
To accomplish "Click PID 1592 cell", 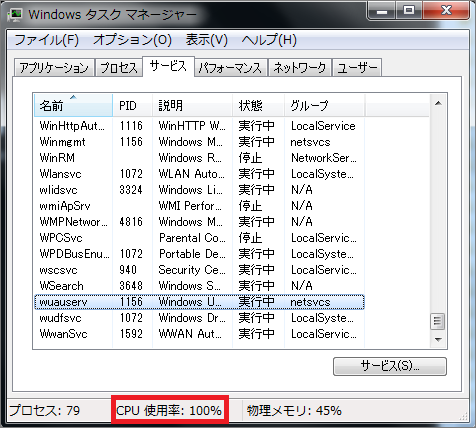I will coord(131,334).
